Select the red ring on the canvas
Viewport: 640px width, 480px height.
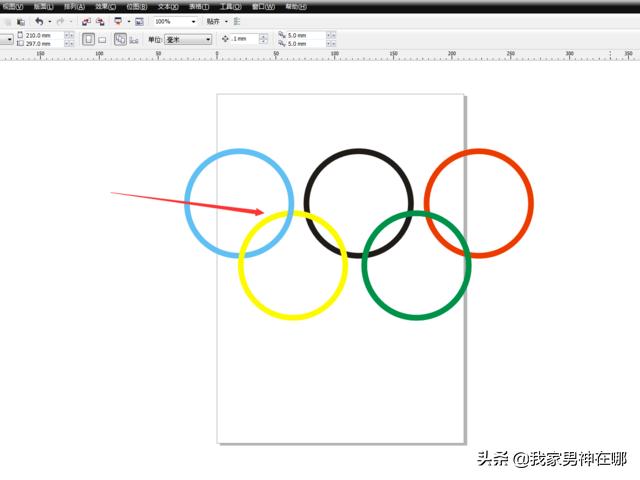click(479, 151)
